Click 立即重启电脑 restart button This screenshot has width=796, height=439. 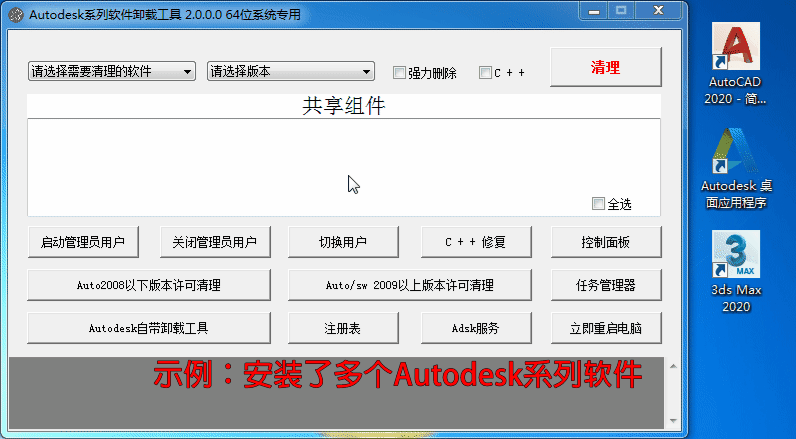click(x=606, y=328)
